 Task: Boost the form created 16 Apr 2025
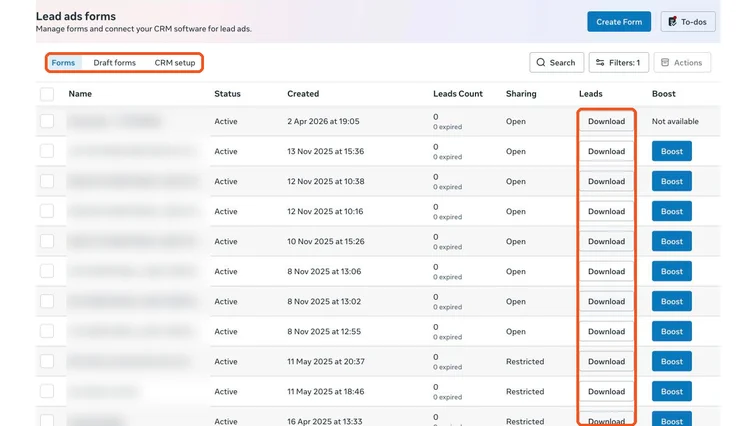click(672, 419)
